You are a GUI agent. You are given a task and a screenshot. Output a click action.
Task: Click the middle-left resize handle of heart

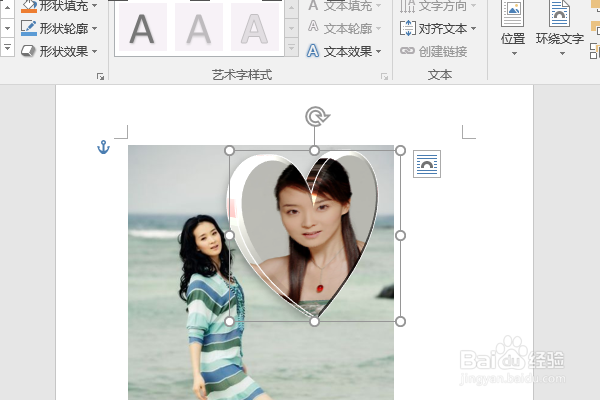click(x=229, y=236)
